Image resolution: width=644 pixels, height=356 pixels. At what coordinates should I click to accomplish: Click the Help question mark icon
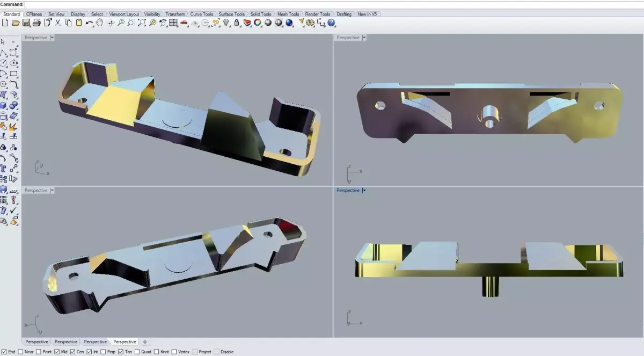pos(331,23)
